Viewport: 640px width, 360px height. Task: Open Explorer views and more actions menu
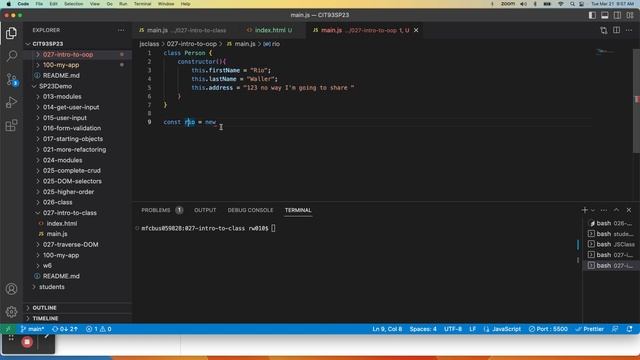(121, 30)
